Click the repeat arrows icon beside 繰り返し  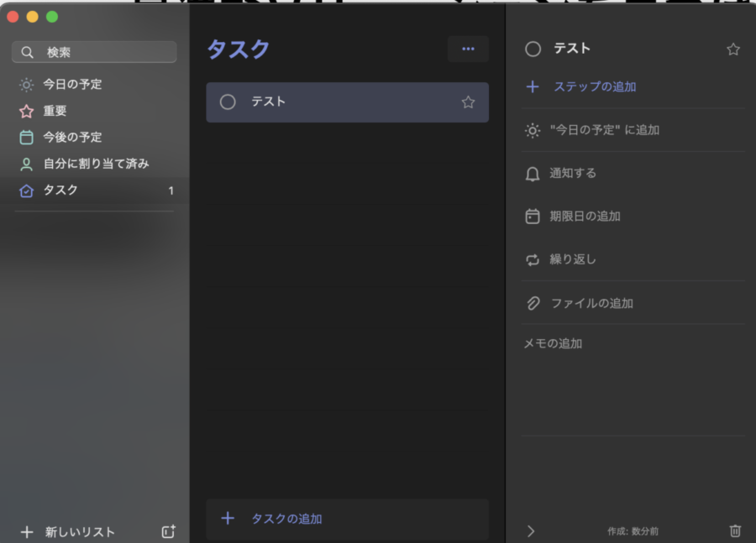click(x=533, y=260)
